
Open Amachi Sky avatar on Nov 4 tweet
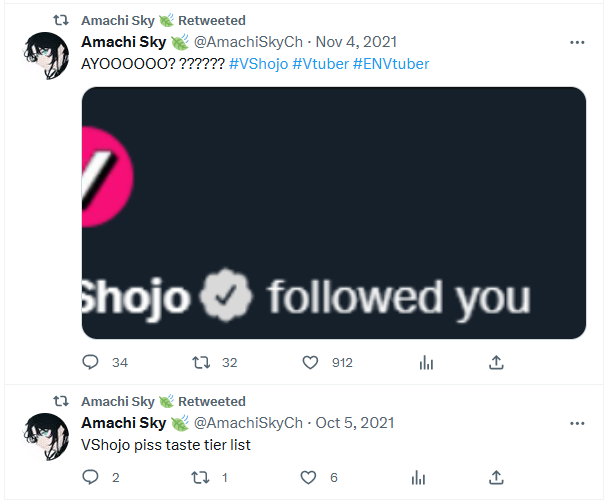pyautogui.click(x=46, y=55)
